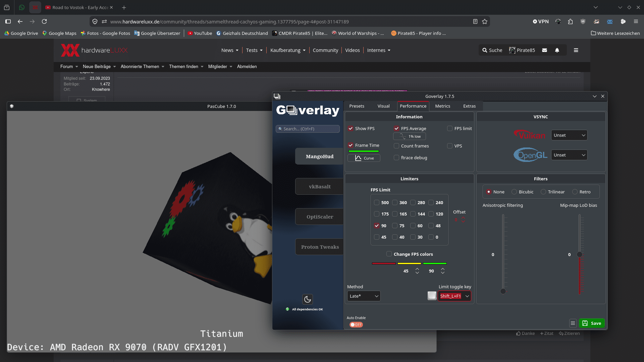
Task: Open the browser extensions puzzle icon
Action: pos(570,21)
